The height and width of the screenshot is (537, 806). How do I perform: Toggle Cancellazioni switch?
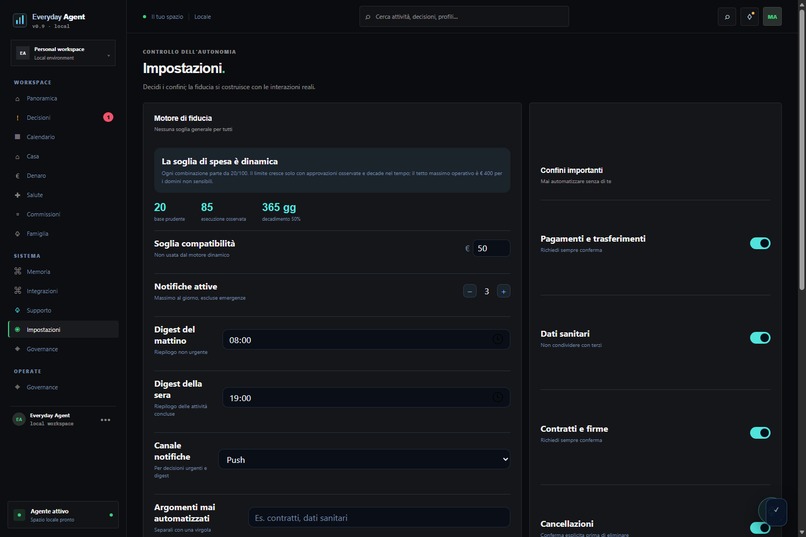pyautogui.click(x=760, y=528)
